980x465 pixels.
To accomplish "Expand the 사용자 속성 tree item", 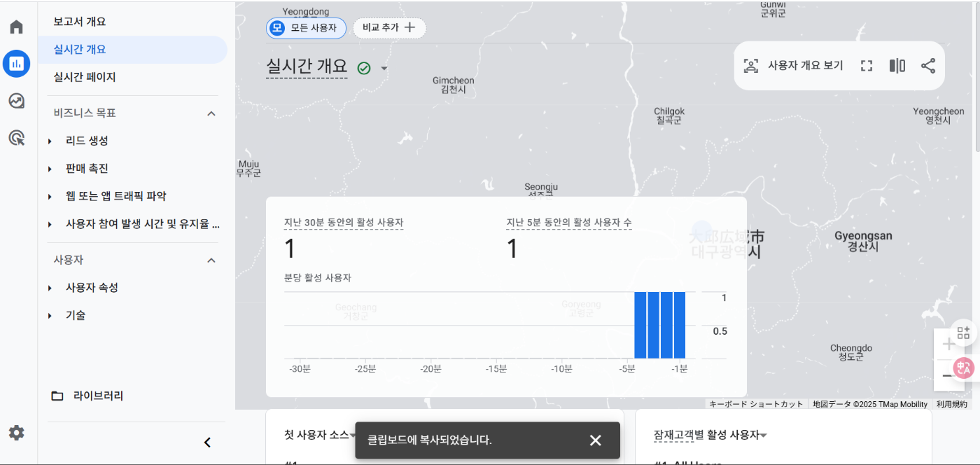I will point(50,289).
